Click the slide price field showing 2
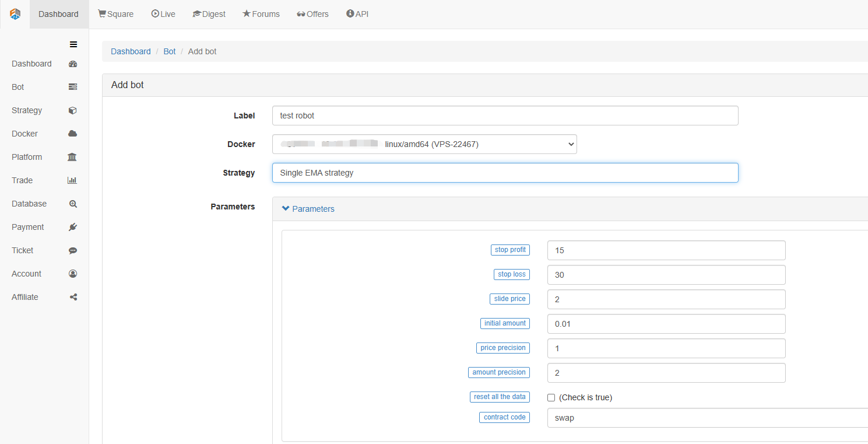 (x=666, y=299)
